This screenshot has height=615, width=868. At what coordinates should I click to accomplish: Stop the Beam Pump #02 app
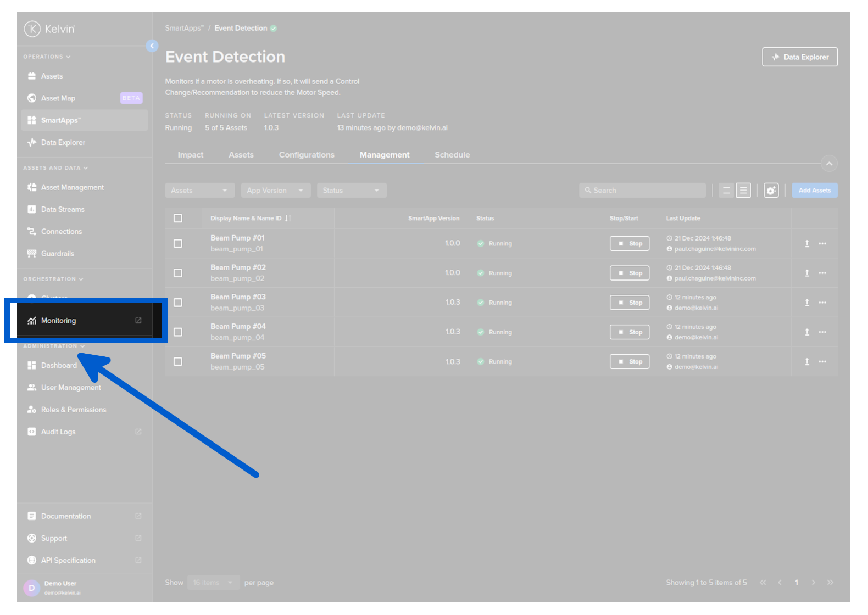(x=629, y=273)
